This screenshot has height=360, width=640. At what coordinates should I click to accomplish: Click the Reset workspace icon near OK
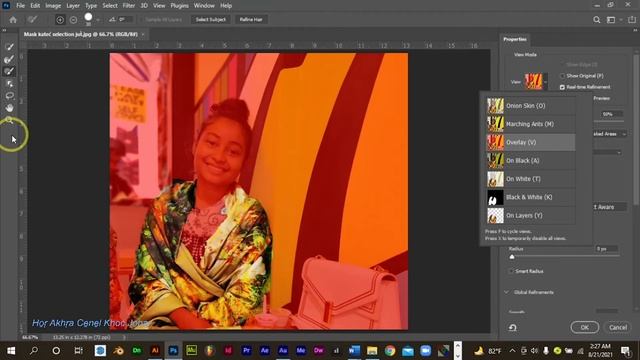click(513, 327)
